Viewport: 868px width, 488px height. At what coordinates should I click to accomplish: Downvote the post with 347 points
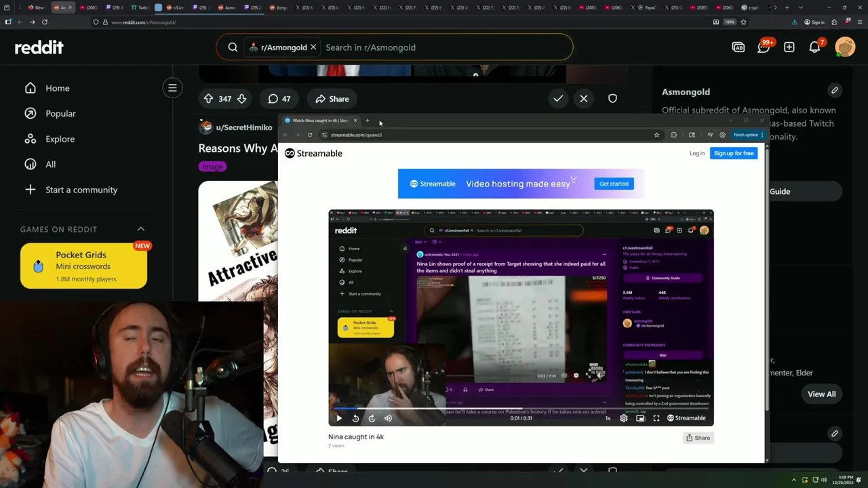click(241, 99)
